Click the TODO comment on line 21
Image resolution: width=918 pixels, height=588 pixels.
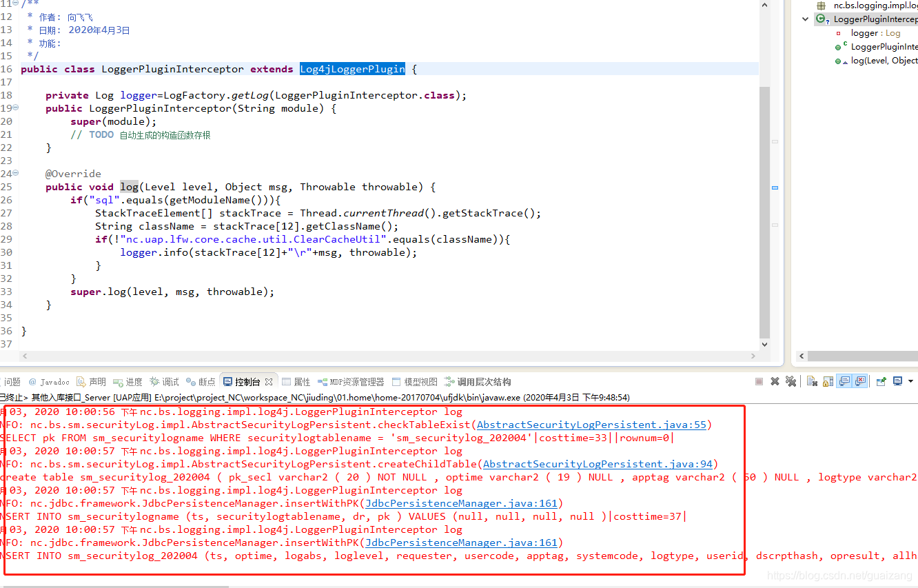[x=141, y=135]
